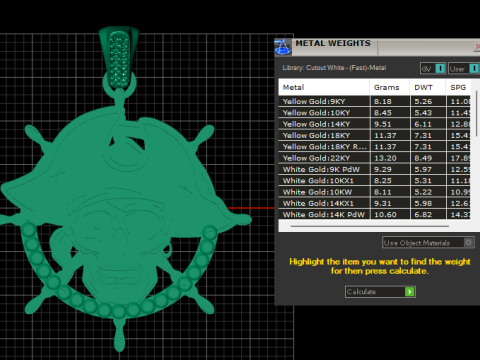Click the Calculate button

pos(380,292)
